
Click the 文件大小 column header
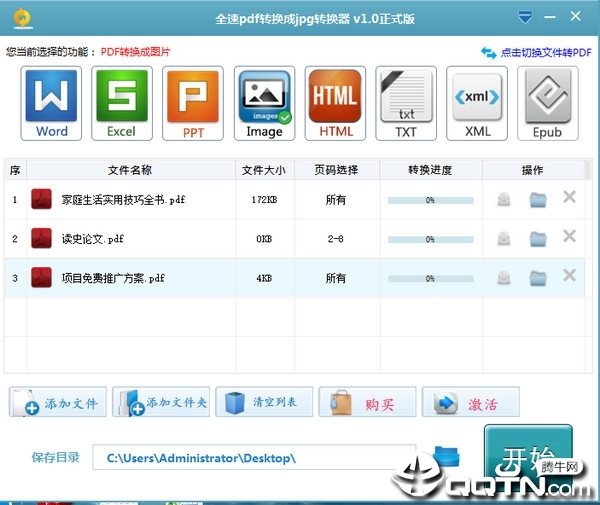pyautogui.click(x=264, y=170)
